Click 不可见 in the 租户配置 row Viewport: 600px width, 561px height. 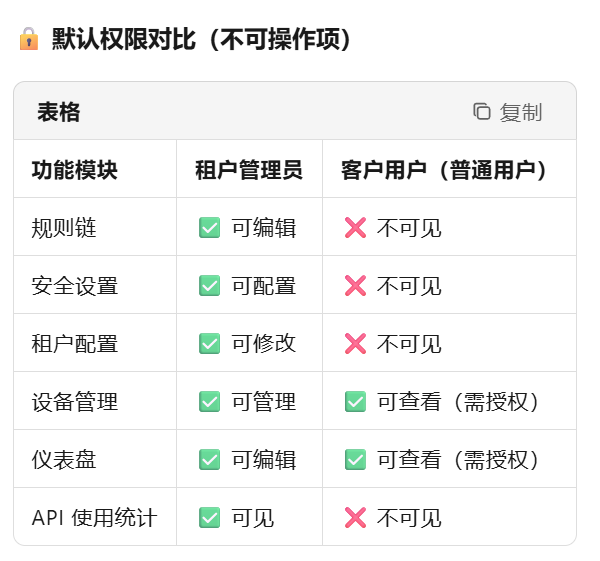409,344
